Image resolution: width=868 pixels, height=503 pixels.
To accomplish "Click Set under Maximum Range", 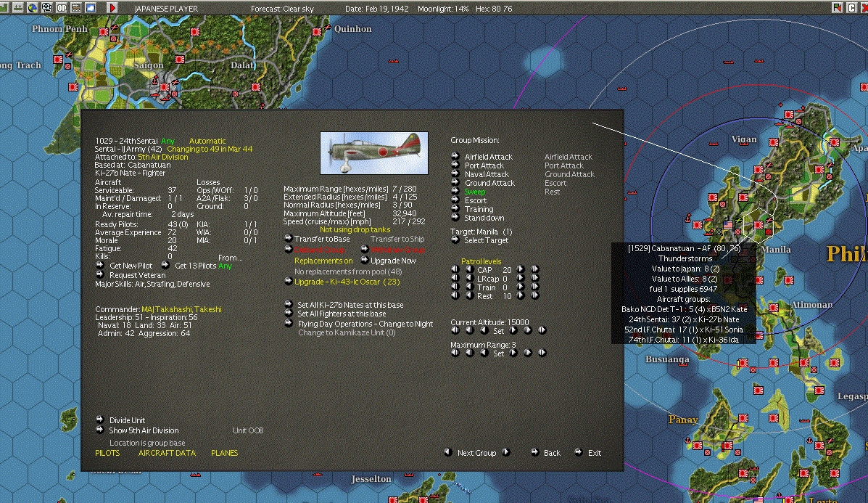I will click(498, 353).
